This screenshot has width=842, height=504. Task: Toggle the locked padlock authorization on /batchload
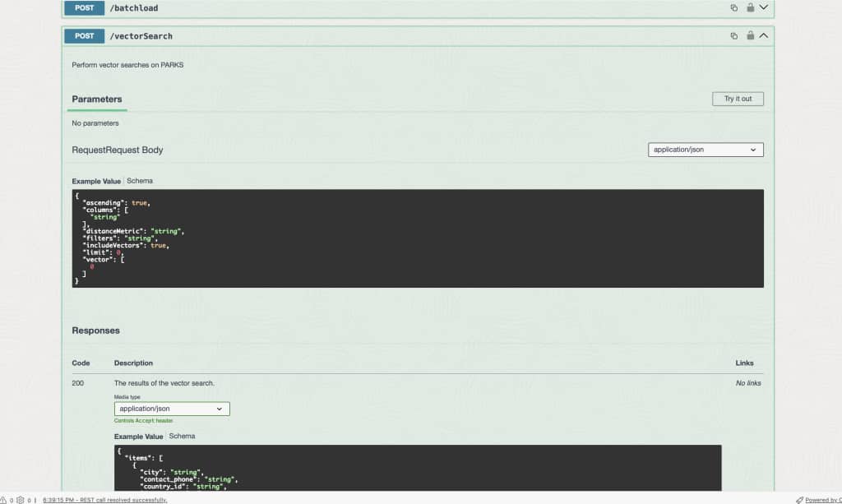click(x=751, y=7)
